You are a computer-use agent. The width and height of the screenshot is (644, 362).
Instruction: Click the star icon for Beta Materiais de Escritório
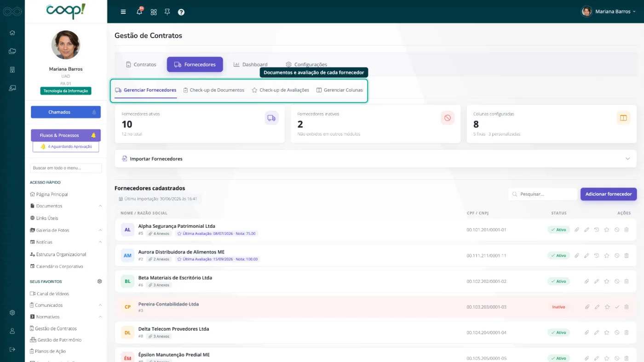pos(607,281)
